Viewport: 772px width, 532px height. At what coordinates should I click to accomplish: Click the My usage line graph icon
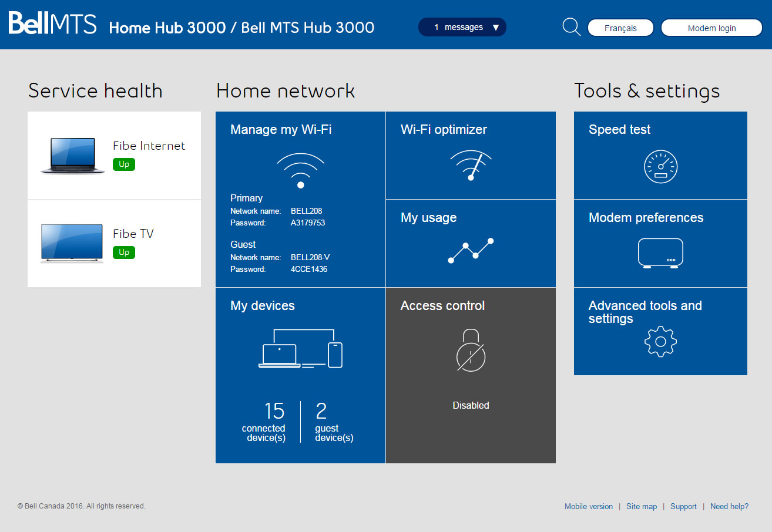[x=471, y=251]
